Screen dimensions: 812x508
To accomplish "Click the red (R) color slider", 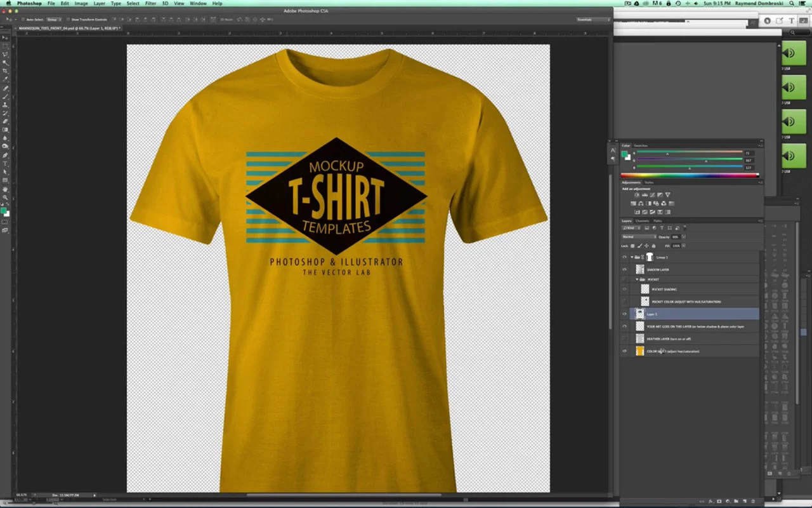I will pos(690,152).
